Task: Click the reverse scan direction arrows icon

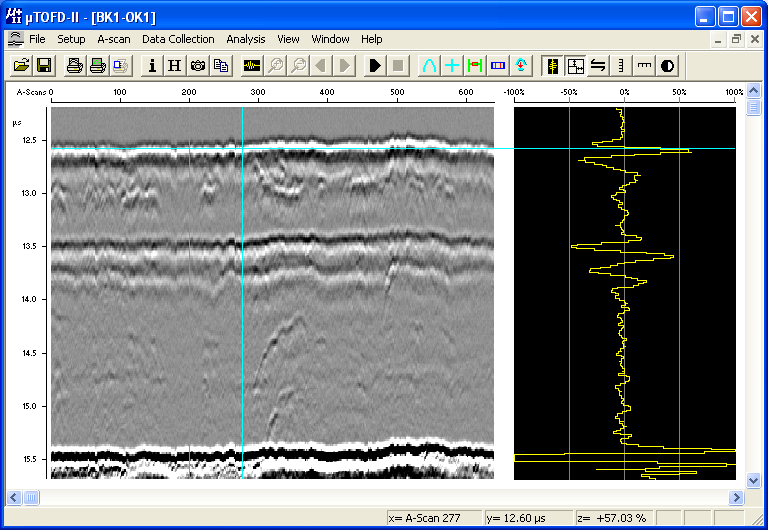Action: (598, 66)
